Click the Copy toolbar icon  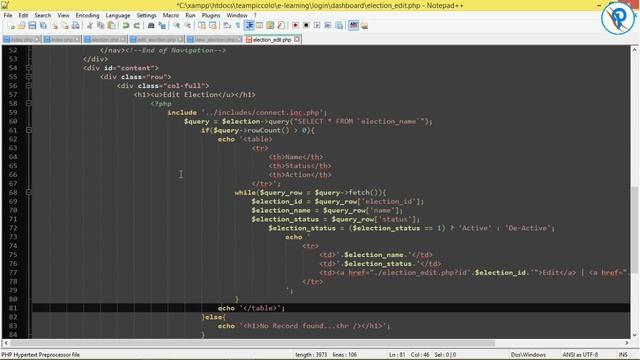(x=100, y=26)
